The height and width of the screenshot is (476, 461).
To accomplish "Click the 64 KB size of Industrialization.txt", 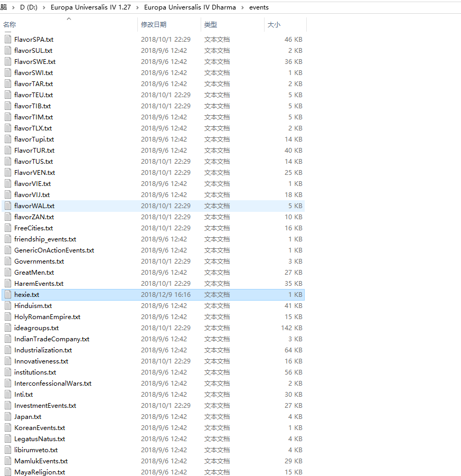I will (294, 350).
